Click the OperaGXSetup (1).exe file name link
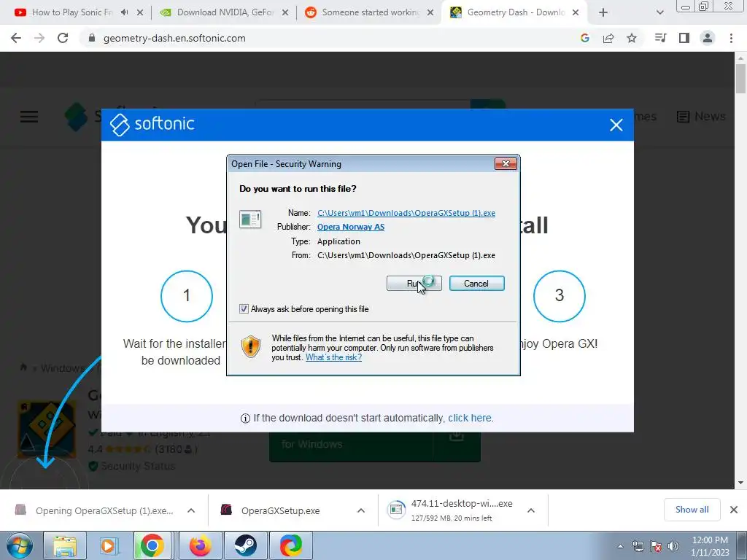Image resolution: width=747 pixels, height=560 pixels. [x=406, y=213]
